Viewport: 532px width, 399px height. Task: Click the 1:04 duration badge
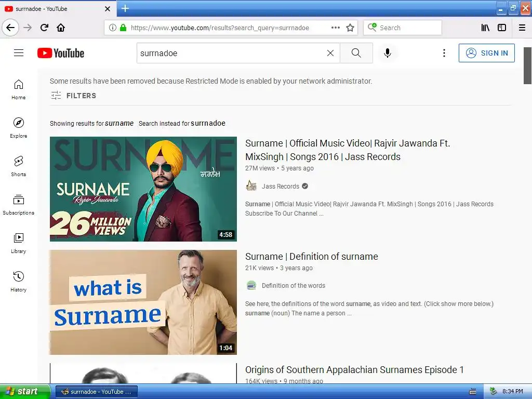tap(225, 348)
